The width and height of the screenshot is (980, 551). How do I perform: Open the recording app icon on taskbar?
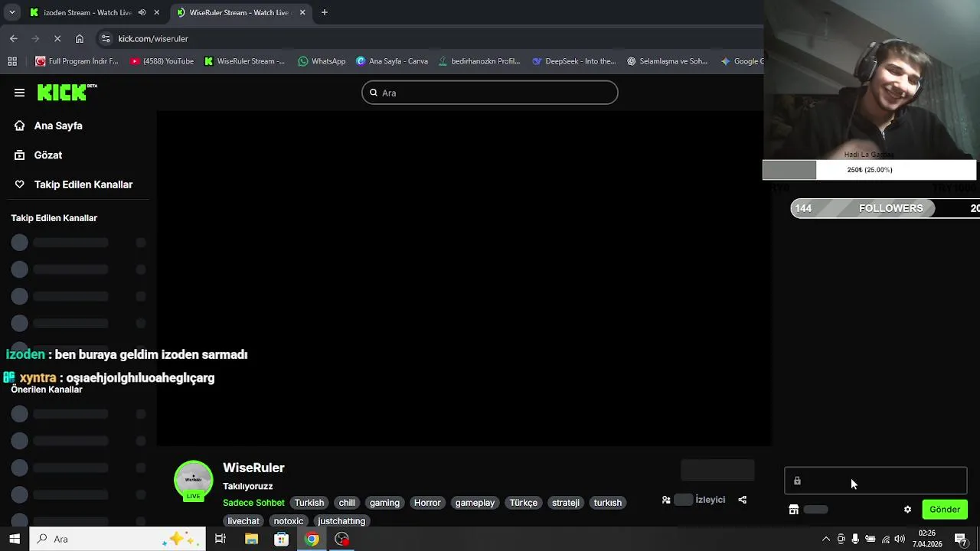click(341, 539)
